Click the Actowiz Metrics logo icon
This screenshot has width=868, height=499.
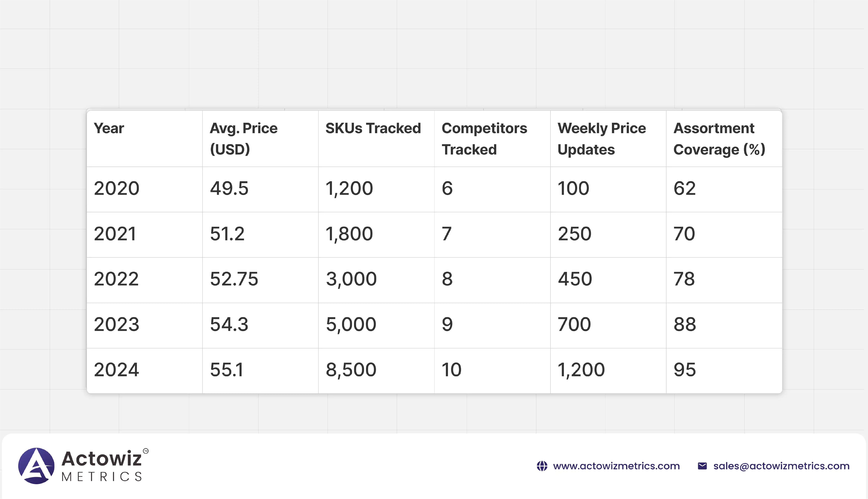pyautogui.click(x=36, y=466)
